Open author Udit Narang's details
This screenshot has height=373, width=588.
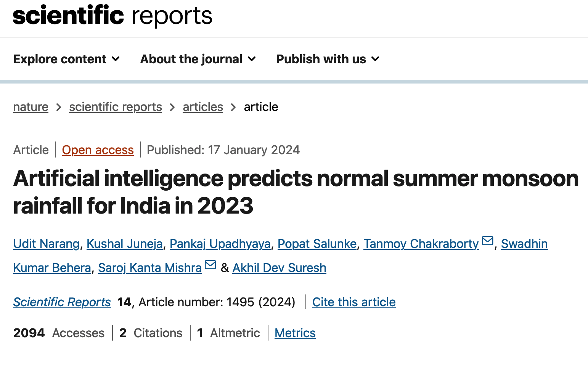coord(46,244)
